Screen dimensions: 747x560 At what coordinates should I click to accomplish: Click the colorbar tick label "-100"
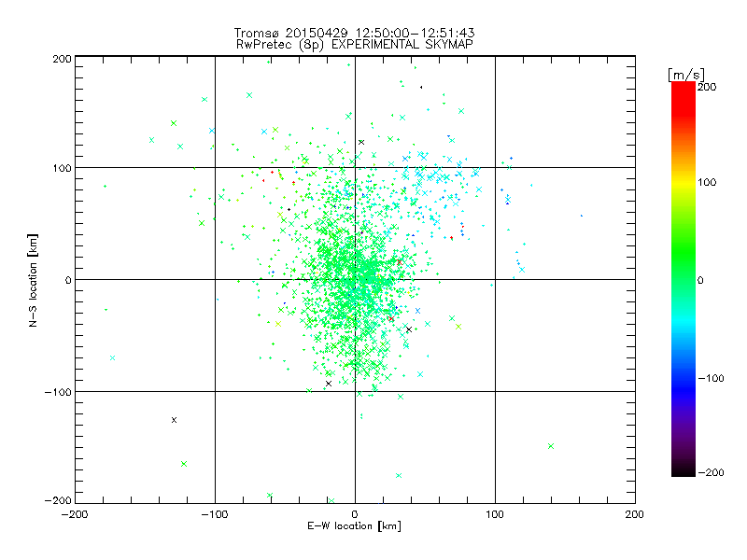coord(711,378)
